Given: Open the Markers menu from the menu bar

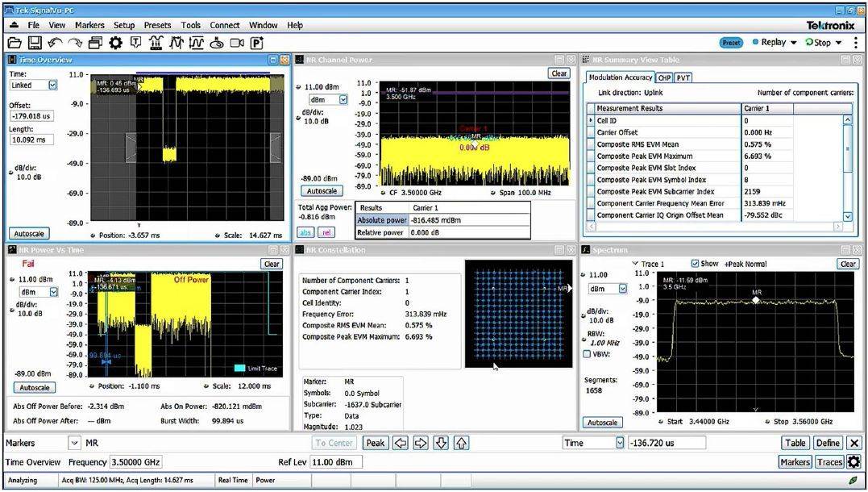Looking at the screenshot, I should click(89, 25).
